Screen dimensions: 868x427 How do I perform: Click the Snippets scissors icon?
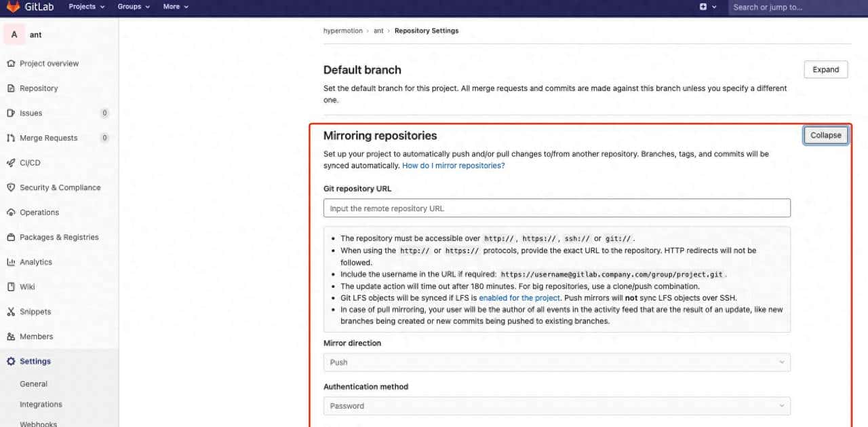point(11,312)
